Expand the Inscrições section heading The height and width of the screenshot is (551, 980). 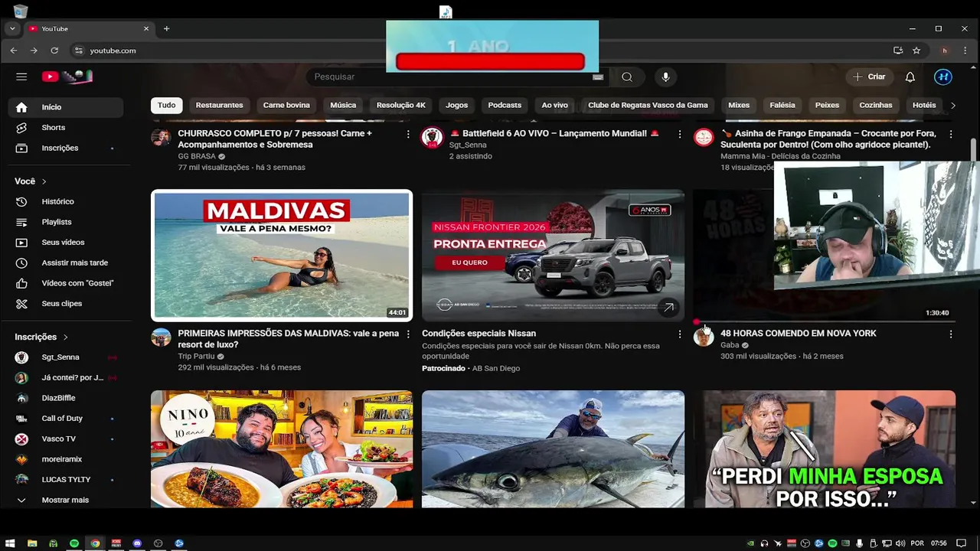point(41,337)
